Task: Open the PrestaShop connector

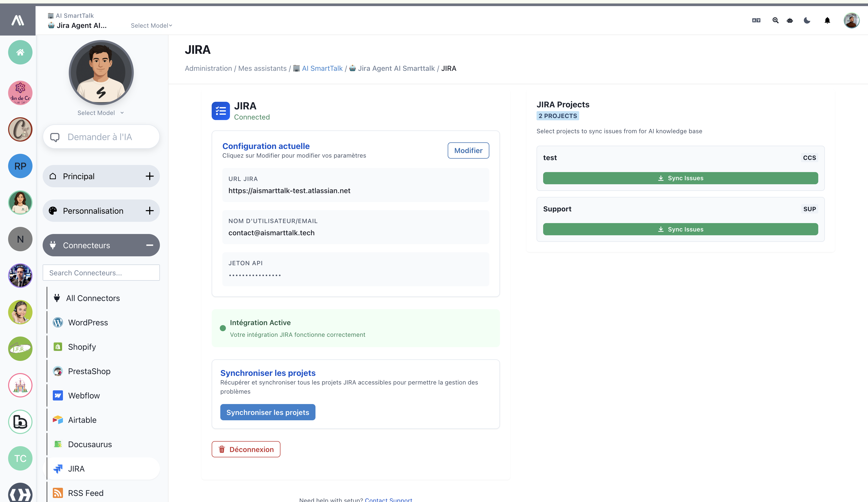Action: coord(89,371)
